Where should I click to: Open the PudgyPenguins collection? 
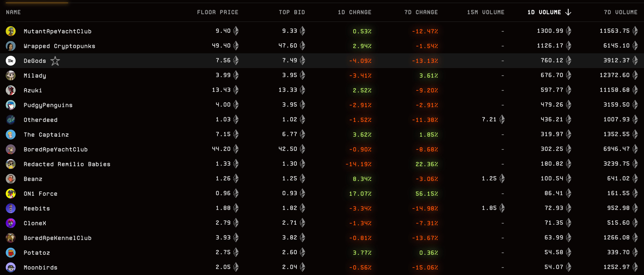point(48,105)
